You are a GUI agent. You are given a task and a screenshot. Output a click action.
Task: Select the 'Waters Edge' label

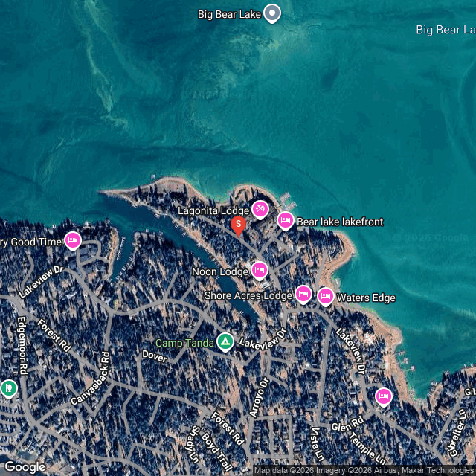(366, 297)
